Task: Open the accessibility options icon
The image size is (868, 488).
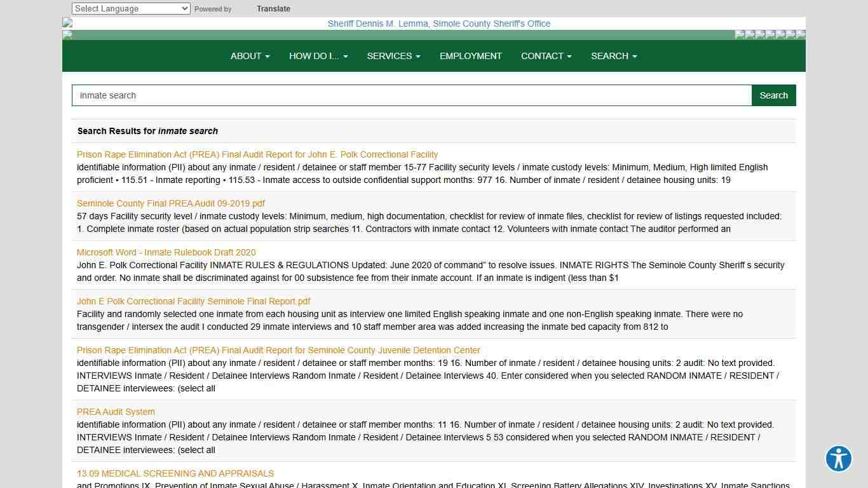Action: [838, 458]
